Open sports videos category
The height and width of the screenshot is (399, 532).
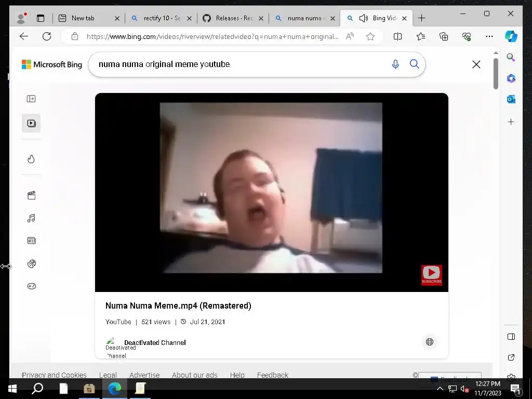31,263
